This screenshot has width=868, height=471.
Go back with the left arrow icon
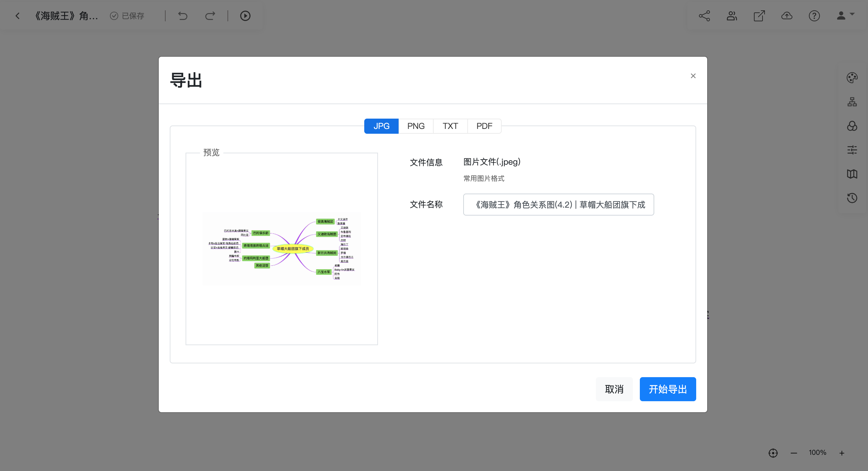(18, 16)
